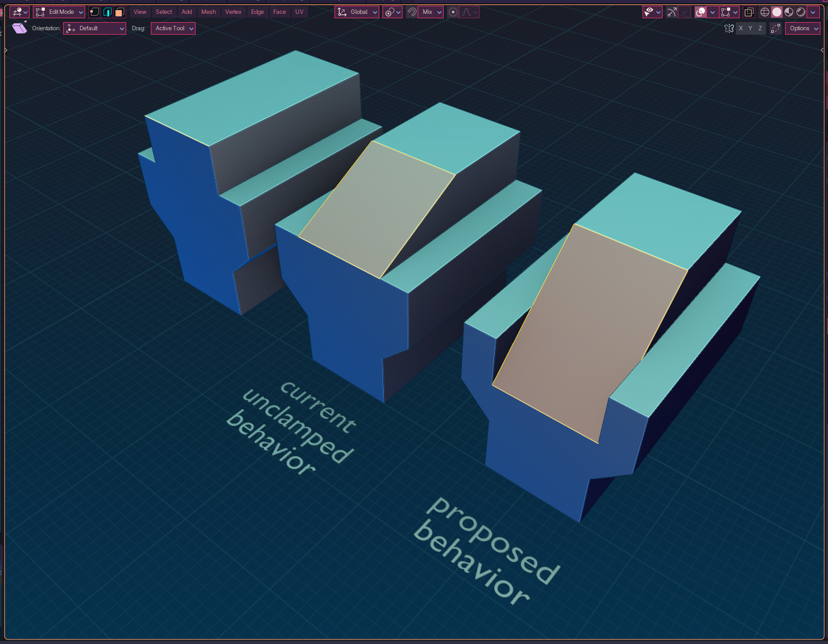
Task: Open the UV menu
Action: pyautogui.click(x=299, y=12)
